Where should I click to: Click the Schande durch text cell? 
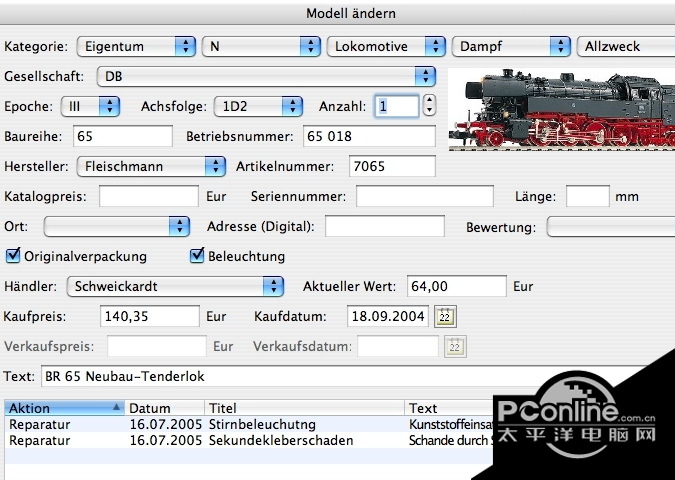pos(451,440)
